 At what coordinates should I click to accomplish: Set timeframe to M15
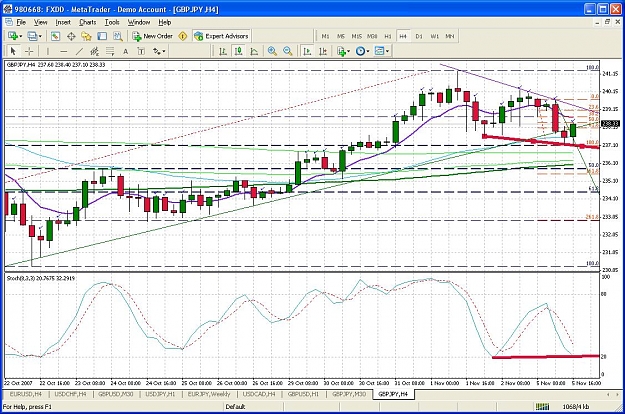click(356, 36)
